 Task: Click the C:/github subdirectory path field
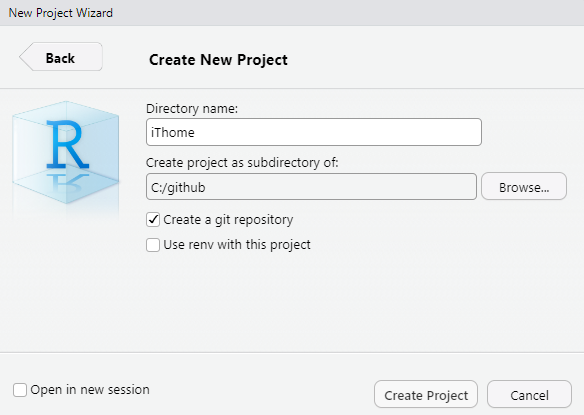(311, 187)
